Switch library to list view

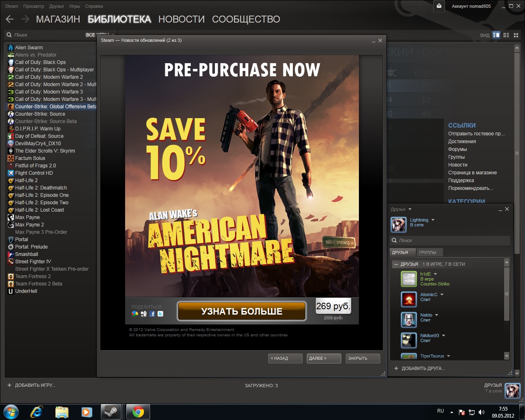tap(506, 35)
